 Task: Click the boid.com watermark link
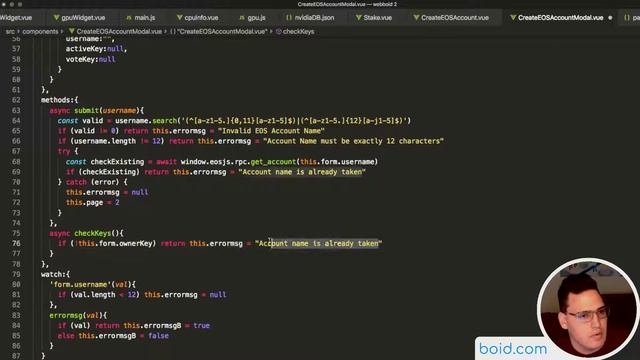(x=513, y=349)
